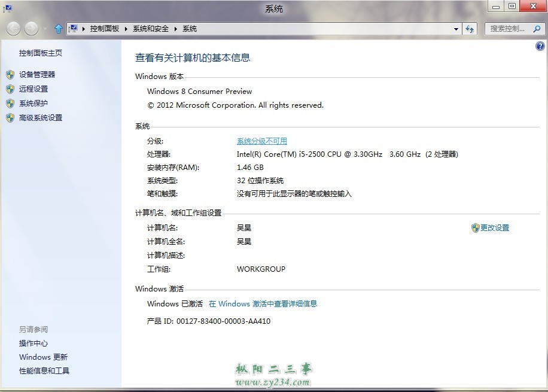Click the Back navigation arrow
548x392 pixels.
[x=13, y=29]
